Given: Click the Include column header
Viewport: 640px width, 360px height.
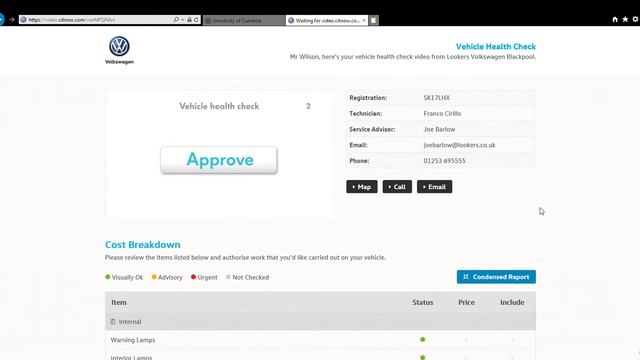Looking at the screenshot, I should (512, 302).
